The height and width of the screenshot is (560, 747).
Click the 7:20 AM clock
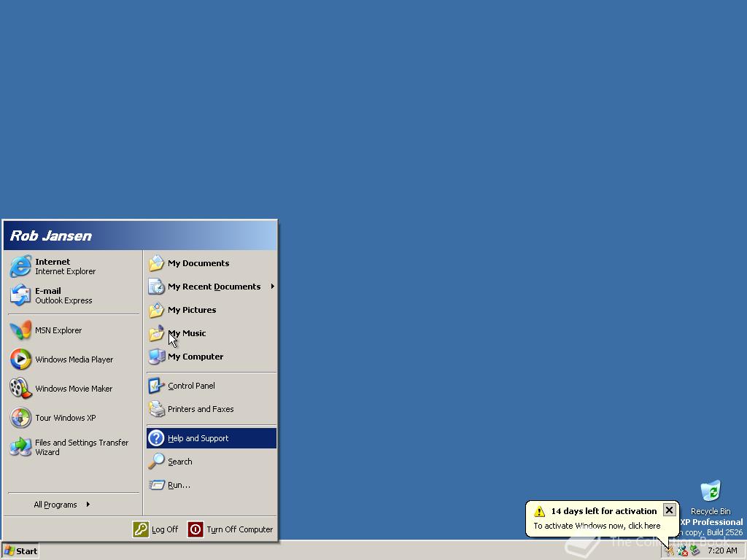722,551
